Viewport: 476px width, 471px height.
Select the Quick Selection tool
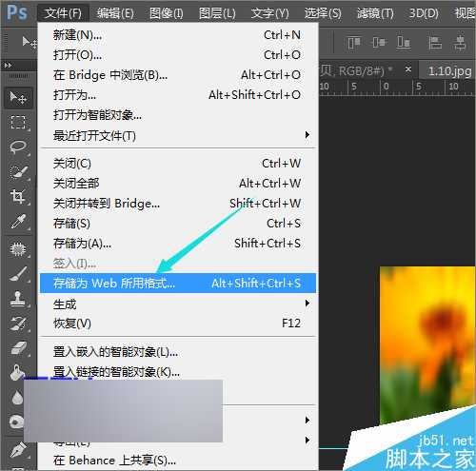click(x=18, y=172)
